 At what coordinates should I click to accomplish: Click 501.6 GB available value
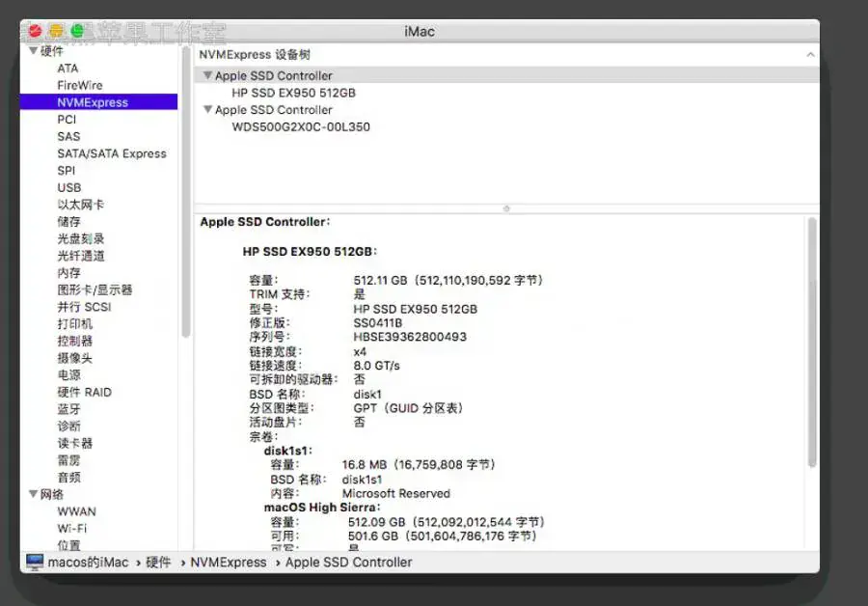tap(442, 536)
